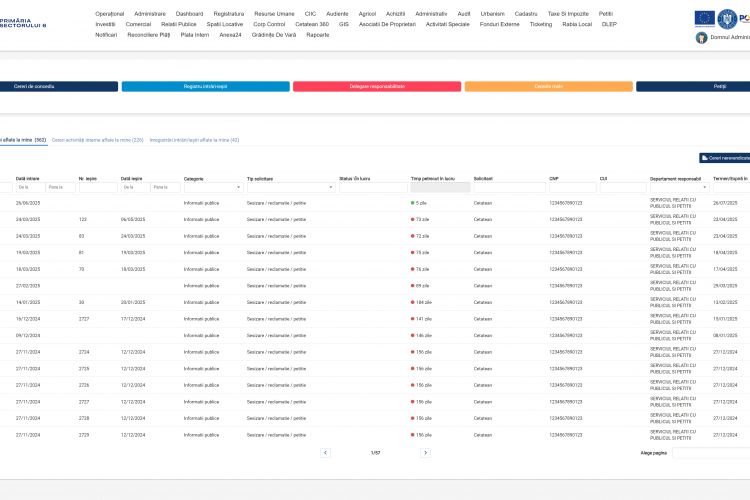Click the Status în lucru filter field
This screenshot has width=750, height=500.
point(373,188)
